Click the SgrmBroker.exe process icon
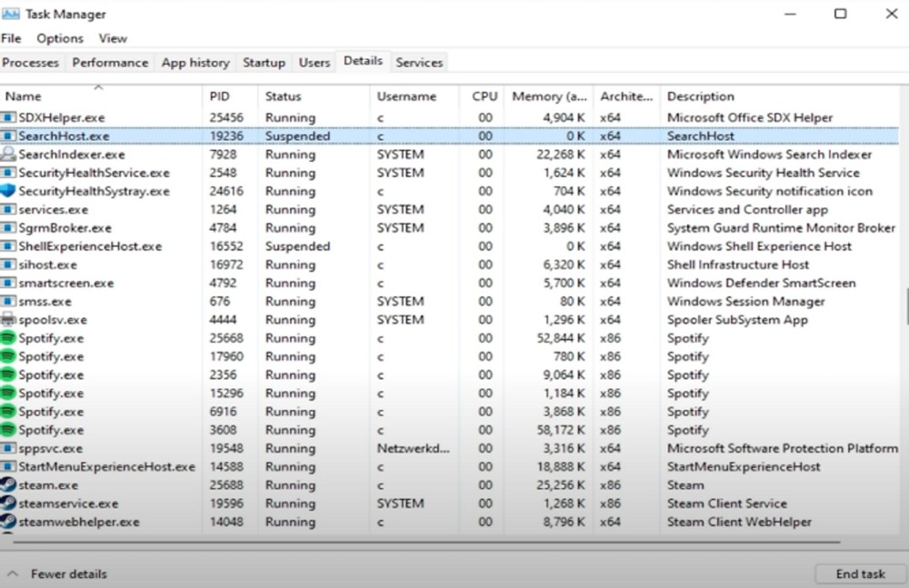The width and height of the screenshot is (909, 588). [8, 228]
